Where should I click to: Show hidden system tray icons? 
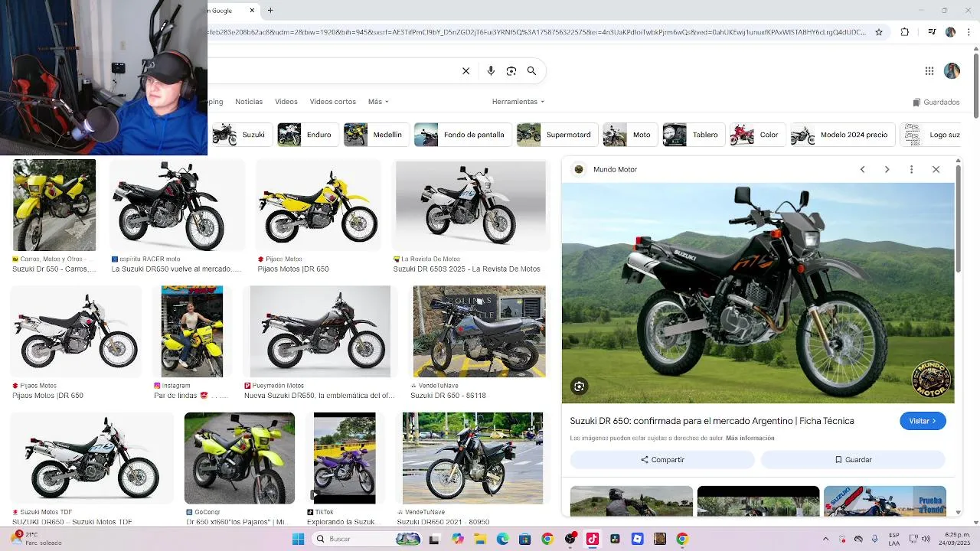point(825,539)
